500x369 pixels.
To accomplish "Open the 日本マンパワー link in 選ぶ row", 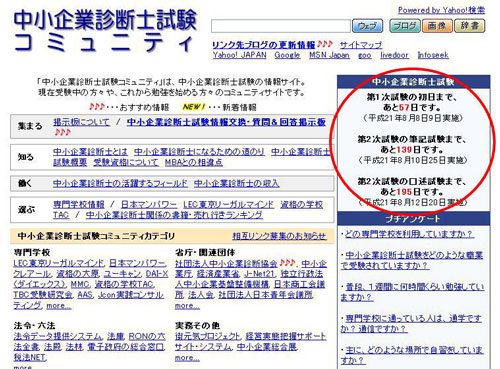I will [149, 204].
